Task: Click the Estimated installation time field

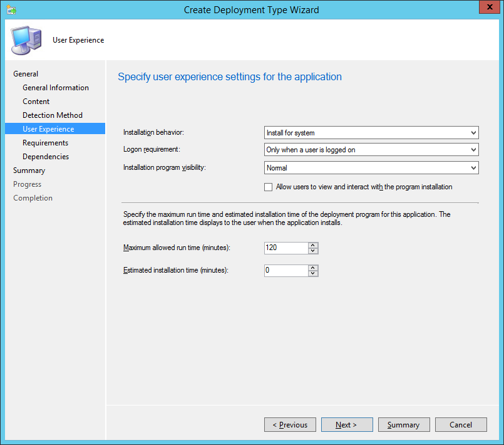Action: 286,270
